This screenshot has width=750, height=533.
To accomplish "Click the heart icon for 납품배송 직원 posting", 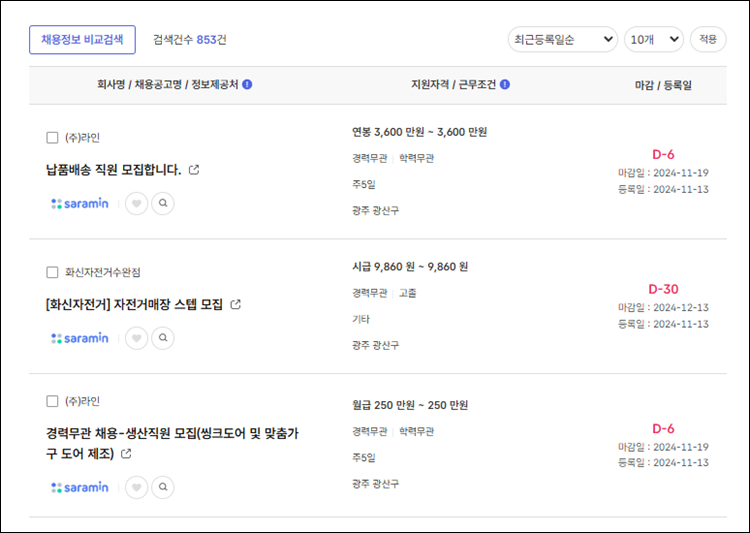I will click(x=136, y=203).
